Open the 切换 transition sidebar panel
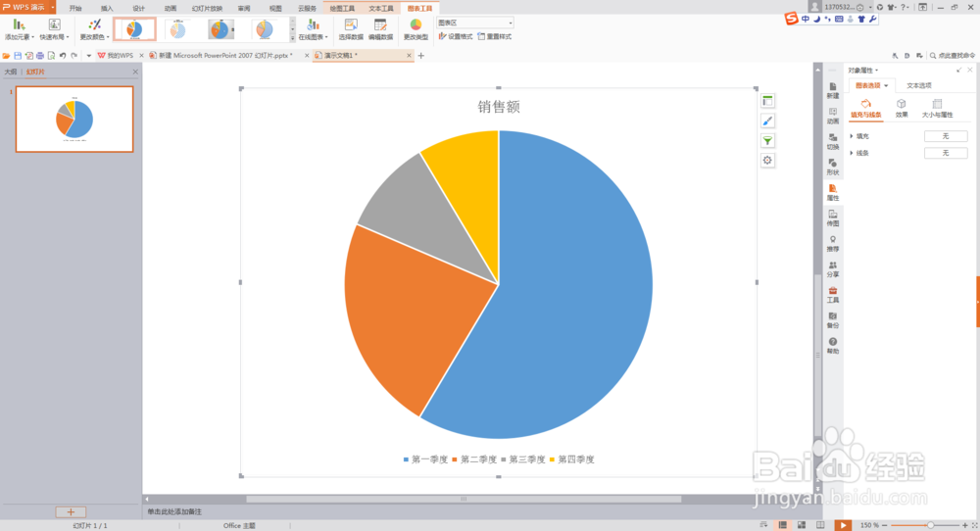 832,141
